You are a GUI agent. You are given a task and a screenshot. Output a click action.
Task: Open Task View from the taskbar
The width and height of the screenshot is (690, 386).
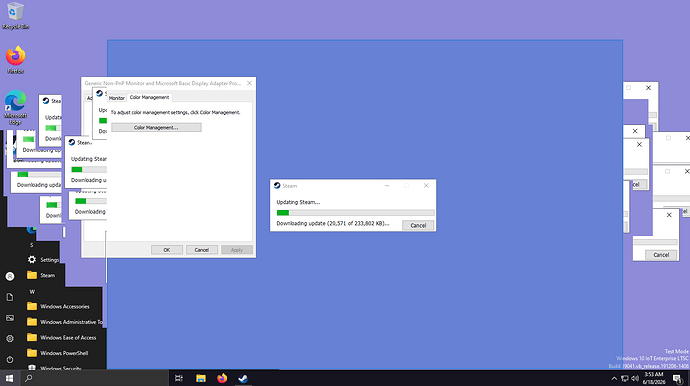point(179,378)
